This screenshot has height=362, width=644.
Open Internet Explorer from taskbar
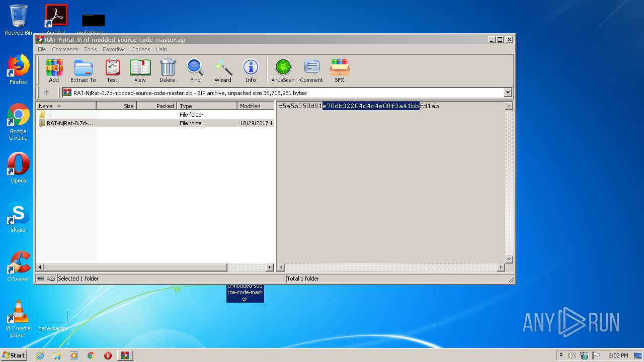40,355
